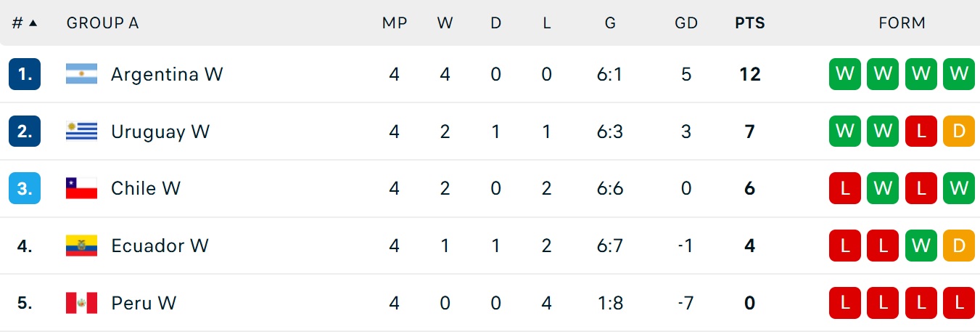Click the Ecuador flag icon
This screenshot has width=980, height=332.
(81, 246)
